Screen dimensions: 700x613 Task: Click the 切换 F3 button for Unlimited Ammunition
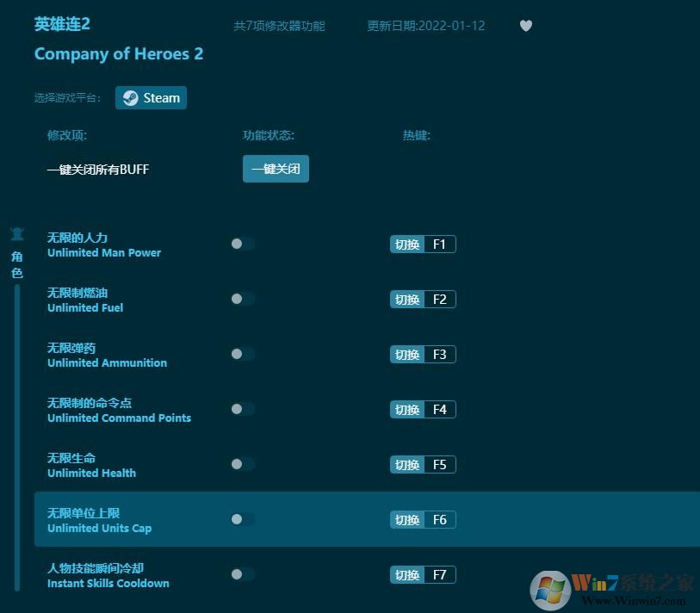pyautogui.click(x=422, y=354)
